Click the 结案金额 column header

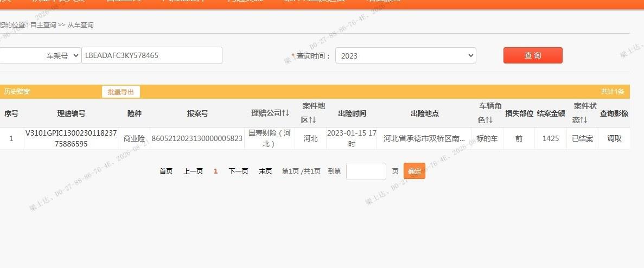(551, 113)
